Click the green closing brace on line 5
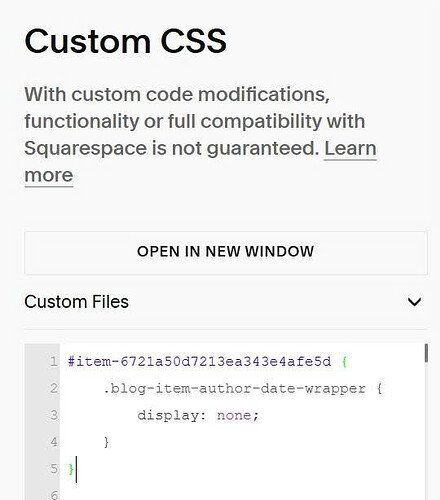The width and height of the screenshot is (440, 500). (71, 469)
